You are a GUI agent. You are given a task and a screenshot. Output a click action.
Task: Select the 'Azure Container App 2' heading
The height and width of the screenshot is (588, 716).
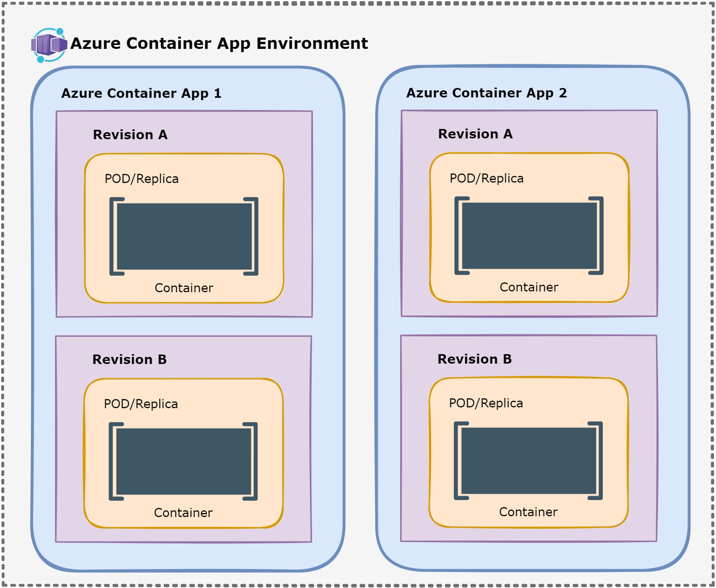click(x=486, y=93)
